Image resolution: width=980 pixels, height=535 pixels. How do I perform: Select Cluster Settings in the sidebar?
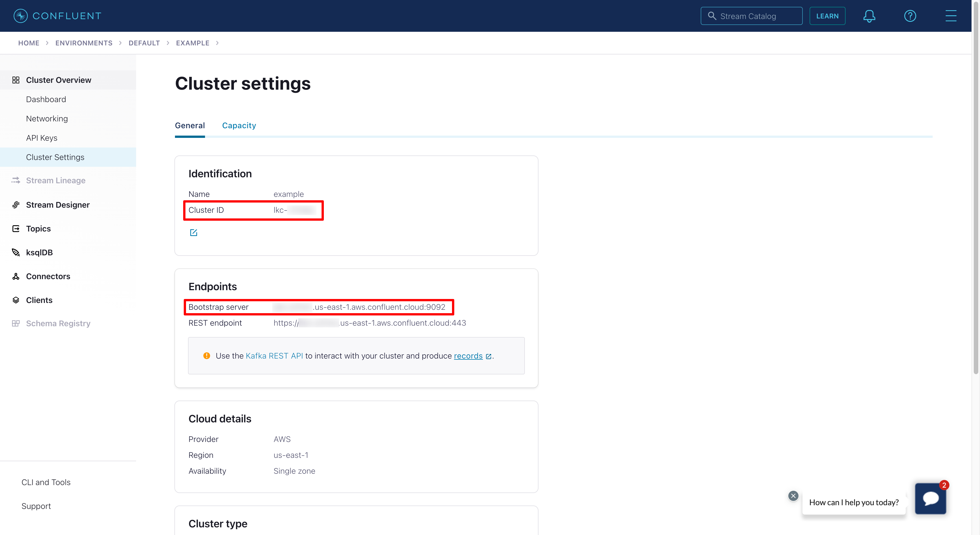68,157
